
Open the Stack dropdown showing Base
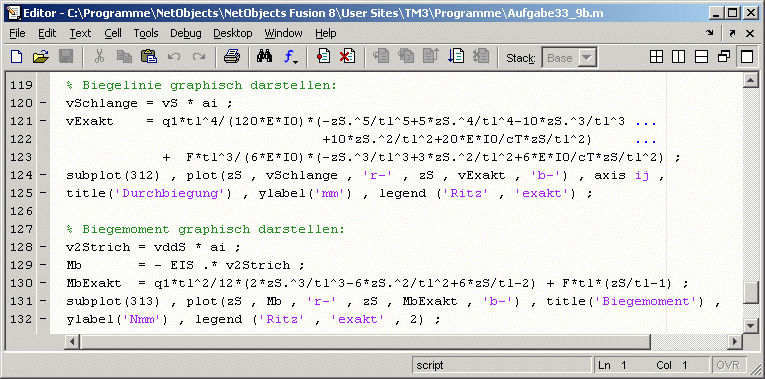coord(569,58)
